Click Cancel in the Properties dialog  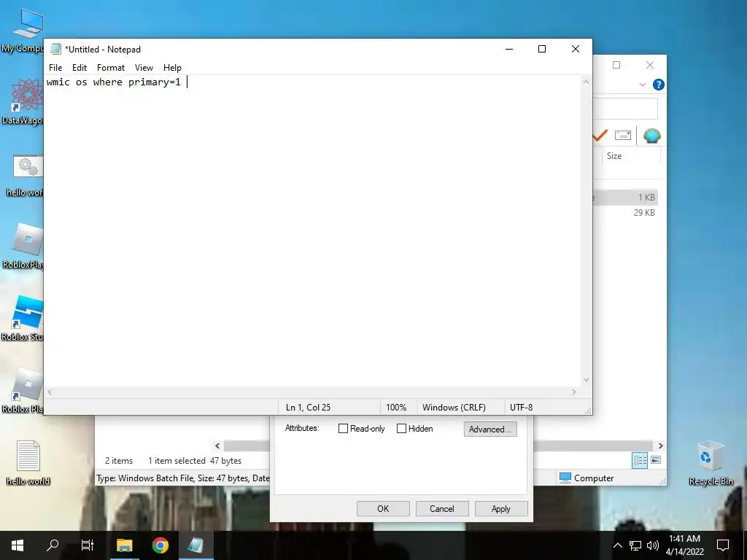[x=442, y=508]
